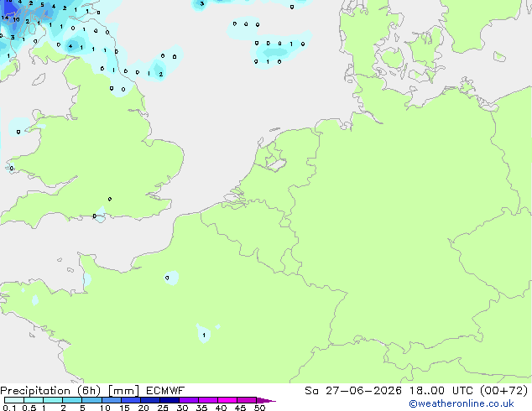Screen dimensions: 532x411
Task: Select the 'Sa 27-06-2026 18..00 UTC (00+72)' timestamp
Action: coord(416,391)
